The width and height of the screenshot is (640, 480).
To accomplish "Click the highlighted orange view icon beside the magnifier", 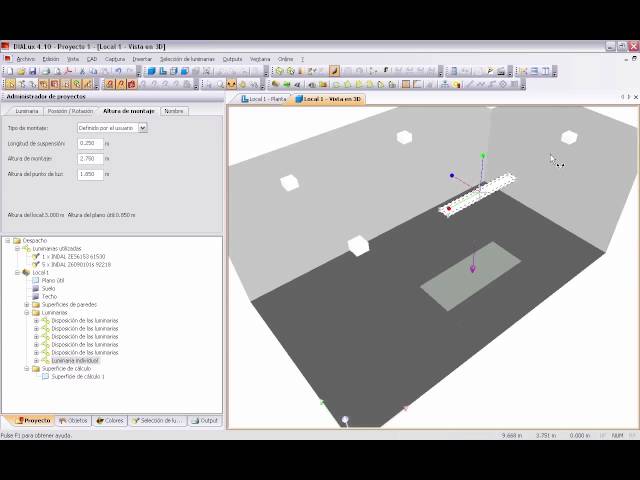I will tap(231, 84).
